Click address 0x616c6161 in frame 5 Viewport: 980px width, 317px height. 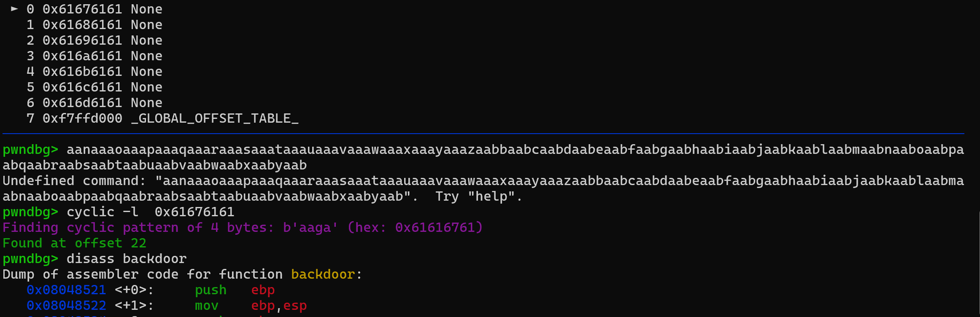click(x=82, y=87)
